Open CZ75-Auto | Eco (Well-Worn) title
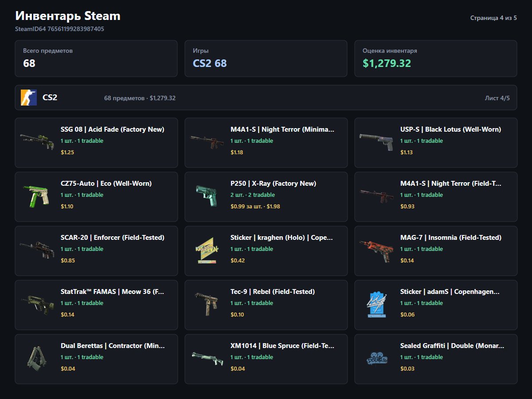The image size is (532, 399). click(x=106, y=184)
